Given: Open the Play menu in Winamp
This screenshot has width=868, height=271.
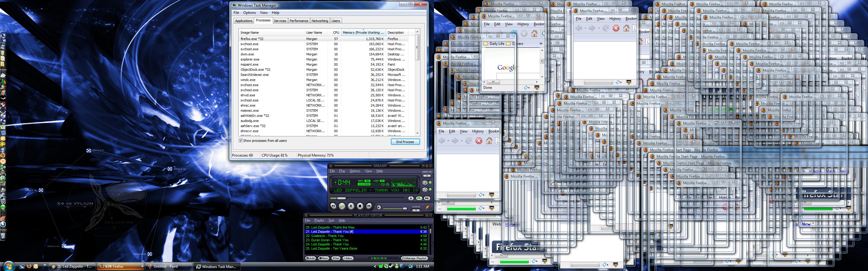Looking at the screenshot, I should click(342, 171).
